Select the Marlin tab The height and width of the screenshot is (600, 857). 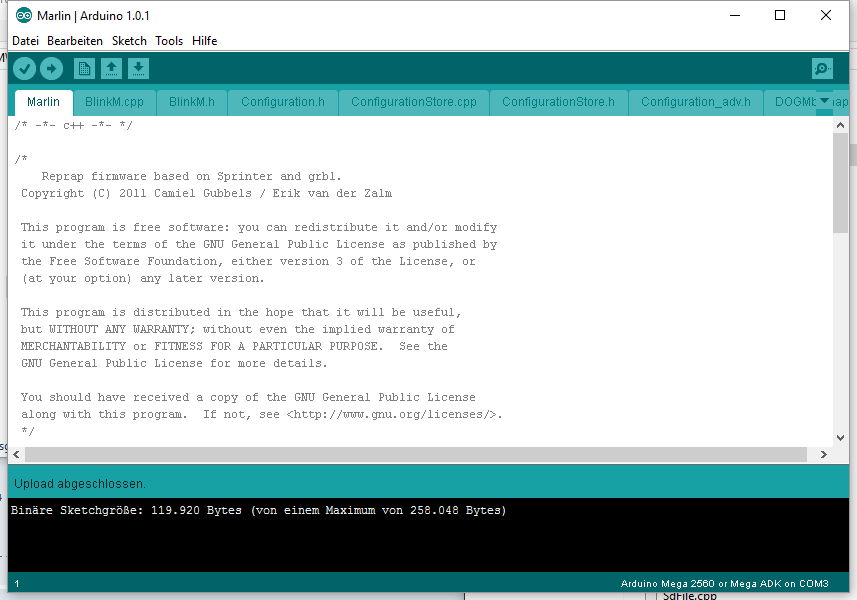(43, 102)
